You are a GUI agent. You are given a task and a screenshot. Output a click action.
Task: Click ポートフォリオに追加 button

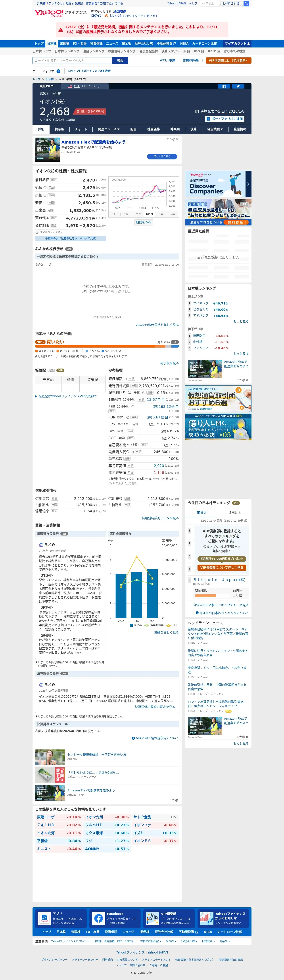tap(225, 119)
